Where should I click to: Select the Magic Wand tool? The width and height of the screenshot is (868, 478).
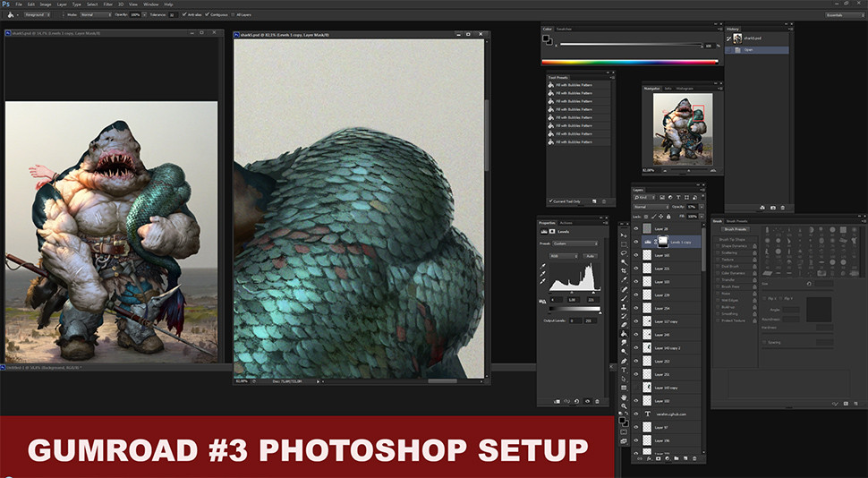[624, 262]
